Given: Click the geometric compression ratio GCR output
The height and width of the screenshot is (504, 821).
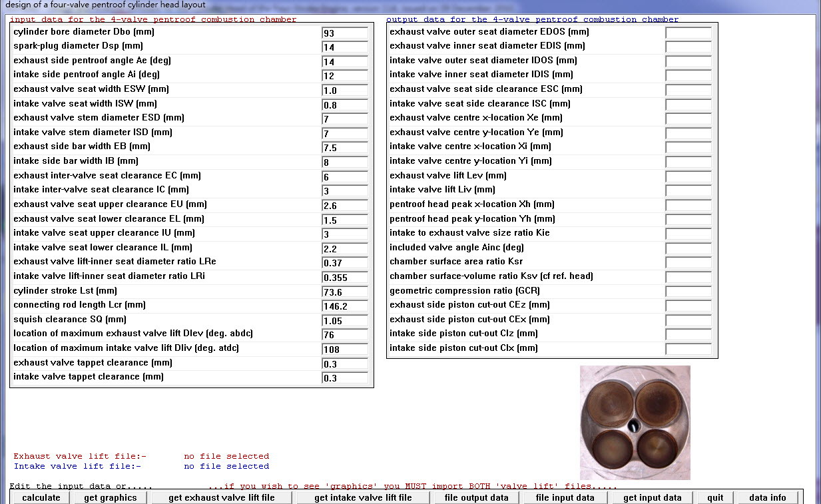Looking at the screenshot, I should [x=688, y=292].
